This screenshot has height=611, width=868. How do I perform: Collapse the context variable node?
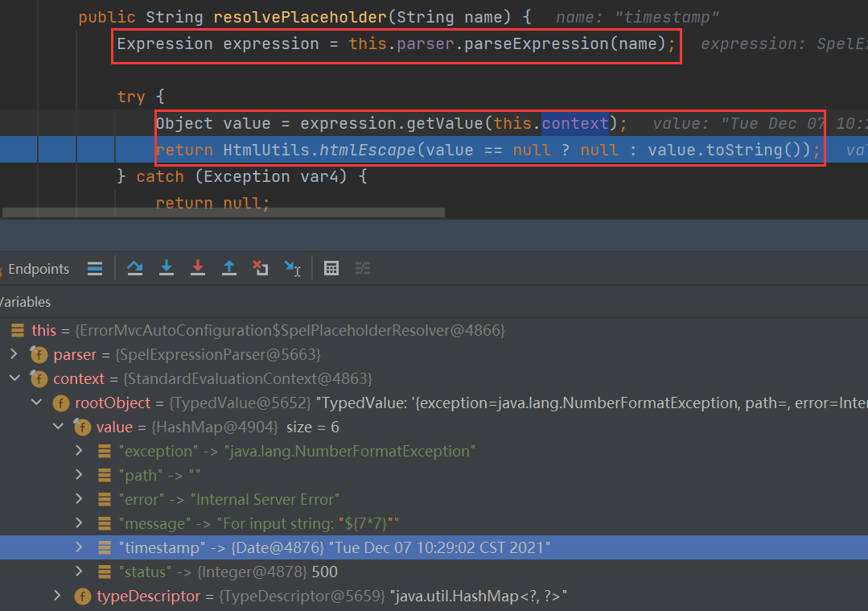point(14,378)
